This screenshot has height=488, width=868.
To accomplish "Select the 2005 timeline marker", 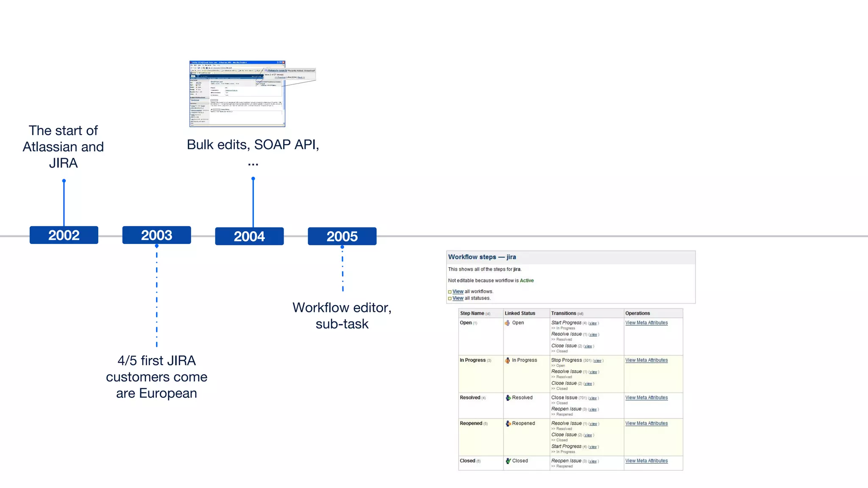I will 342,236.
